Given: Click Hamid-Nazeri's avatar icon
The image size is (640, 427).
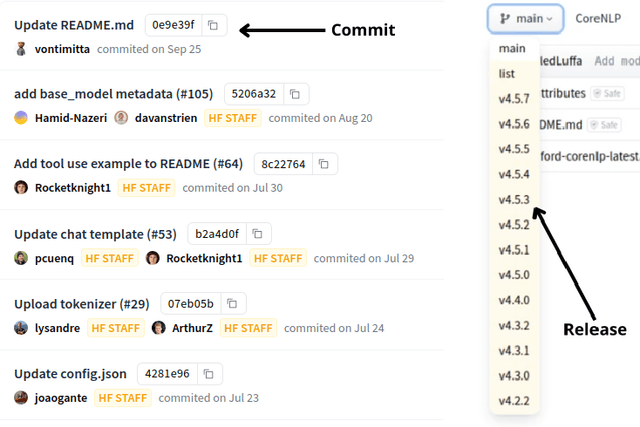Looking at the screenshot, I should click(21, 118).
